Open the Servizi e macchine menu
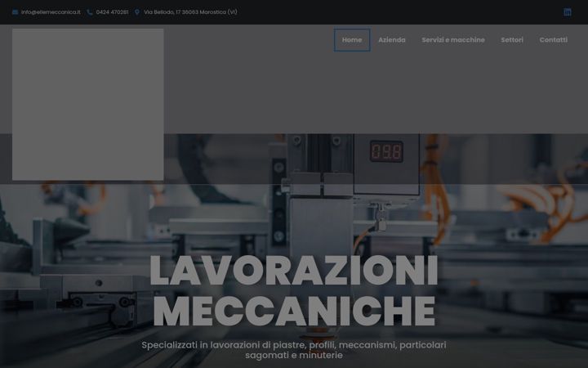The height and width of the screenshot is (368, 588). tap(453, 40)
